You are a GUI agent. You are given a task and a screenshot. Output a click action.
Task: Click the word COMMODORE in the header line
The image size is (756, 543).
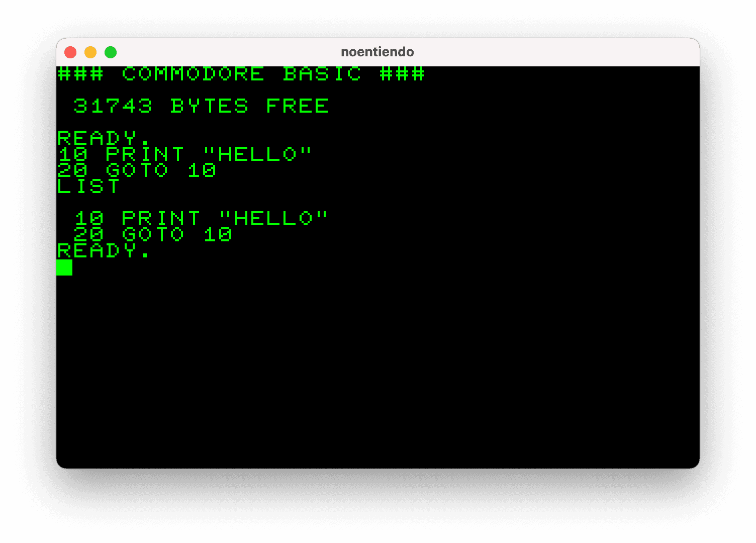pos(193,74)
